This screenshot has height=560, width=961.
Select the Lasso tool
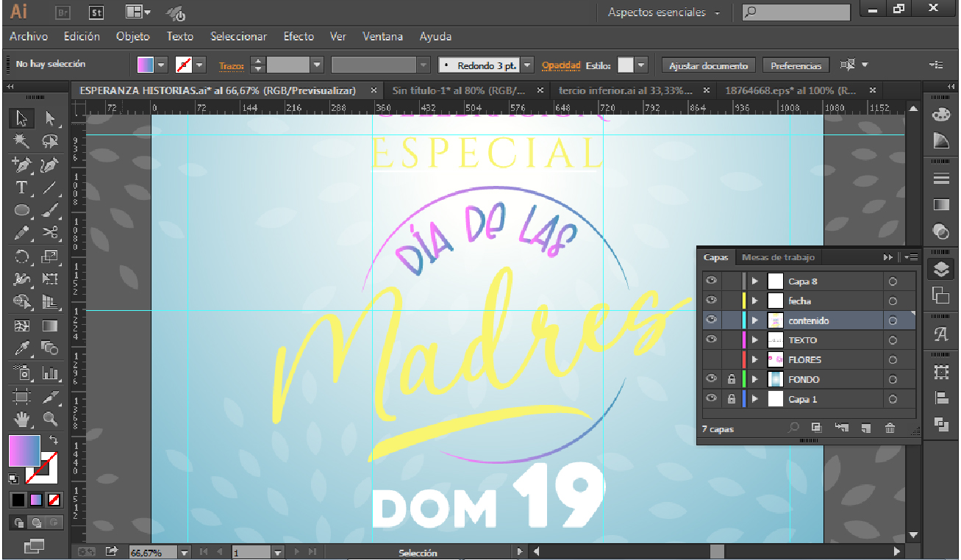click(x=50, y=142)
